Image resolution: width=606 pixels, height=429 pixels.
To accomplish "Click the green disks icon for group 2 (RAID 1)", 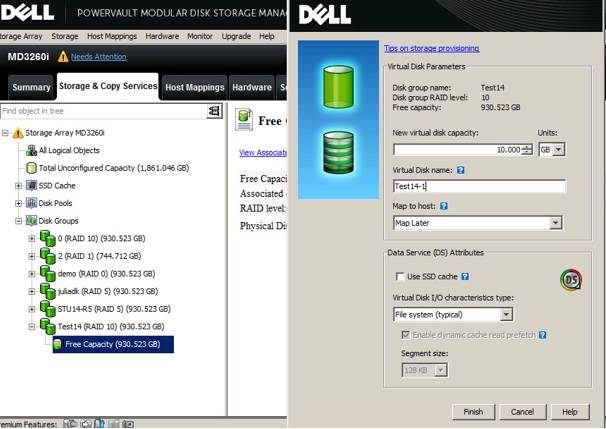I will tap(48, 256).
